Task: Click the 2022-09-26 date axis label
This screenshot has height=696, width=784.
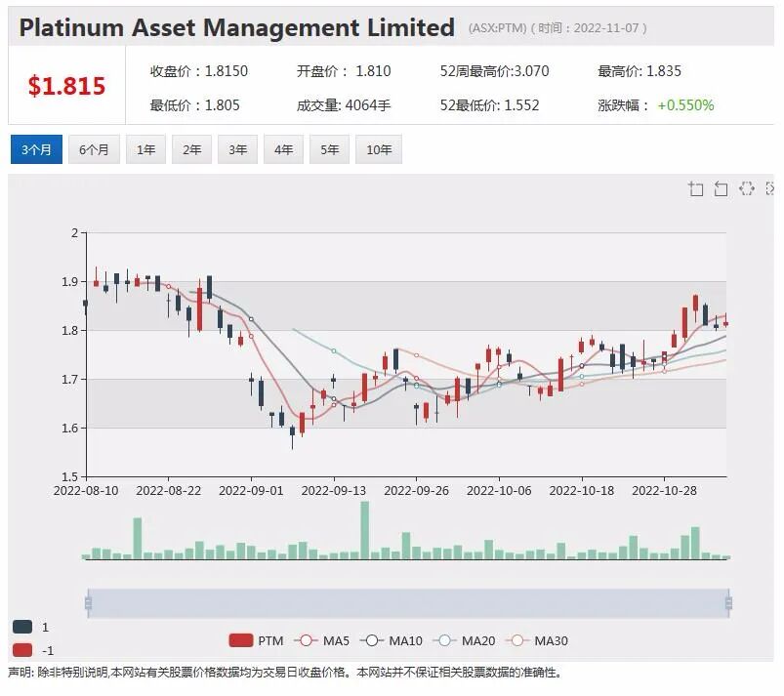Action: click(x=417, y=490)
